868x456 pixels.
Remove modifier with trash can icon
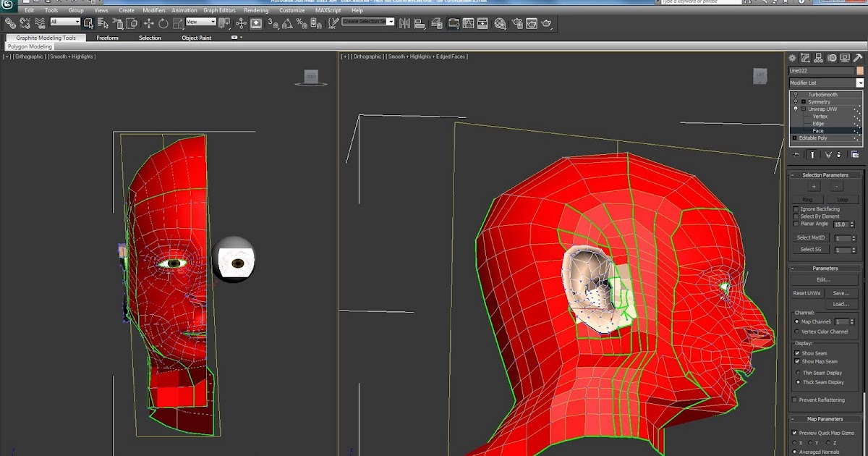point(838,154)
